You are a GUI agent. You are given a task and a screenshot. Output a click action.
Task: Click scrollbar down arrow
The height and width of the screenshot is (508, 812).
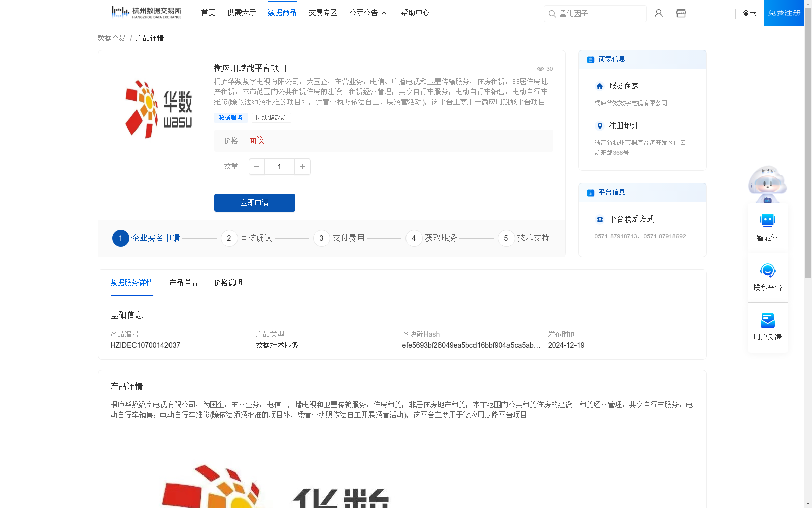point(808,504)
